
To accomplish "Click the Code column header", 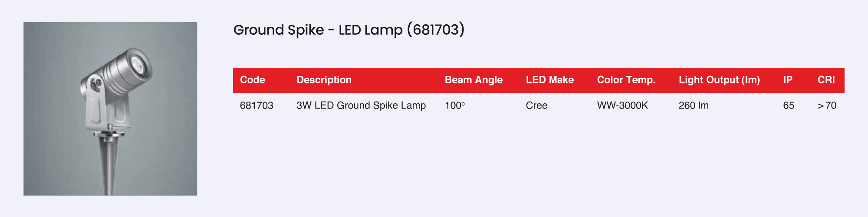I will [252, 80].
